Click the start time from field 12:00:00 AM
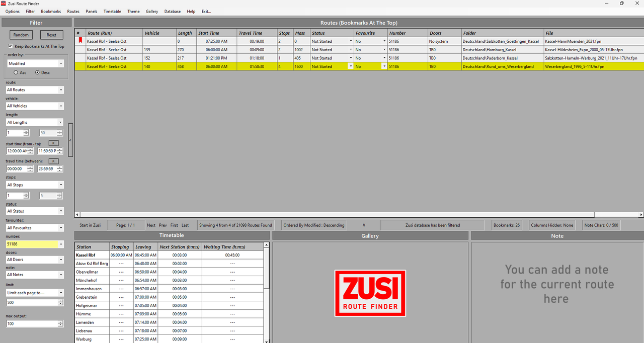644x343 pixels. pos(17,151)
